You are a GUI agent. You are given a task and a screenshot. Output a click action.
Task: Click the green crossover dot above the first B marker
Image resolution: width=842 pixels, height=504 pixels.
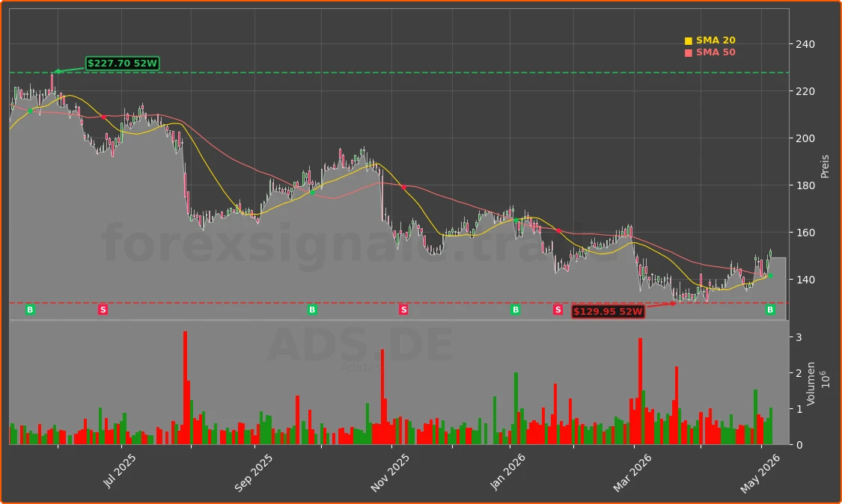[x=30, y=111]
